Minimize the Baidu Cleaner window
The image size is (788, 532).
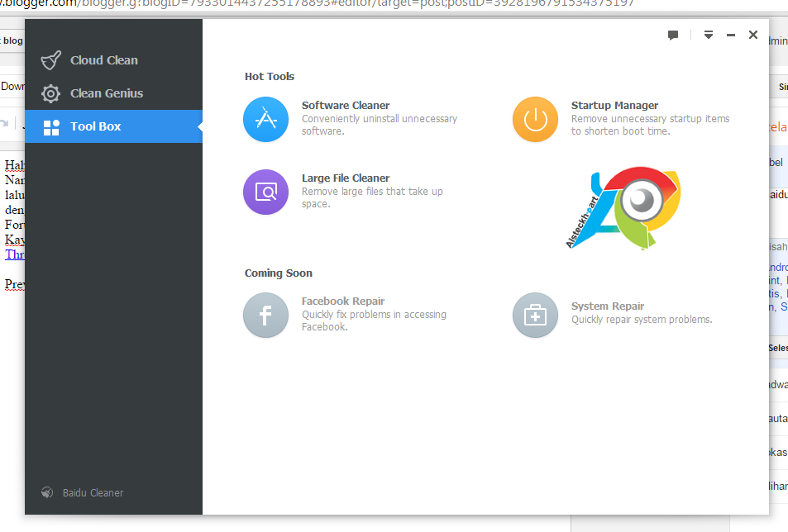click(x=731, y=36)
